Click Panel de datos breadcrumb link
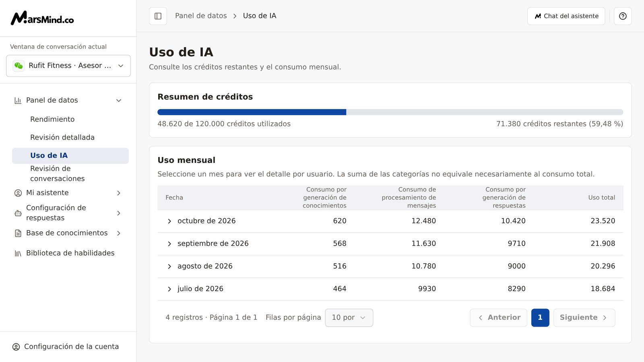 coord(201,16)
